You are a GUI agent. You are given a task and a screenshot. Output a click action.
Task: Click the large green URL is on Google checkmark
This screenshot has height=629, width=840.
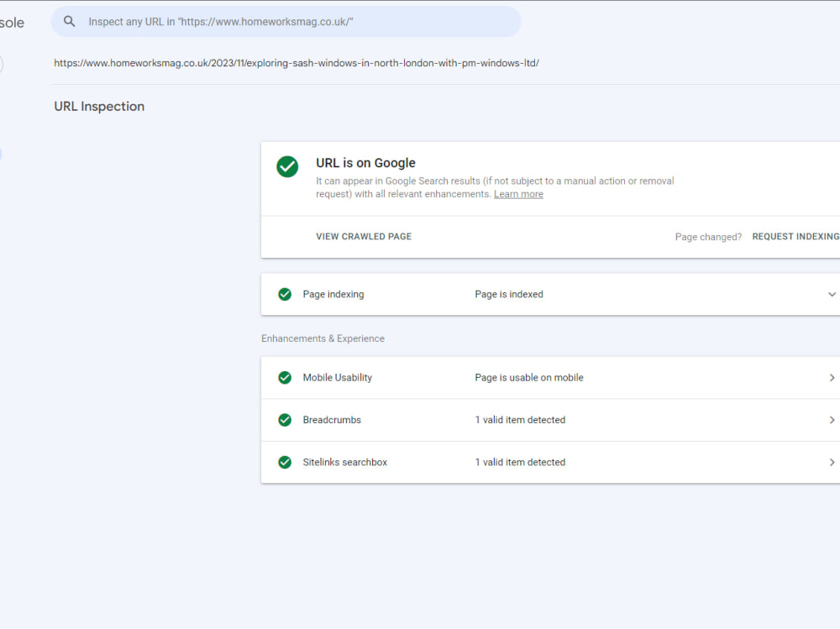click(x=287, y=166)
